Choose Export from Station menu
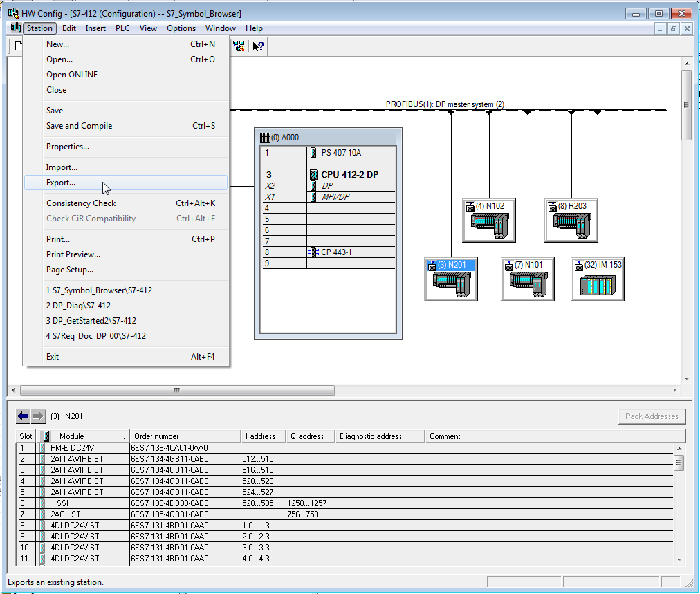The height and width of the screenshot is (594, 700). tap(61, 183)
